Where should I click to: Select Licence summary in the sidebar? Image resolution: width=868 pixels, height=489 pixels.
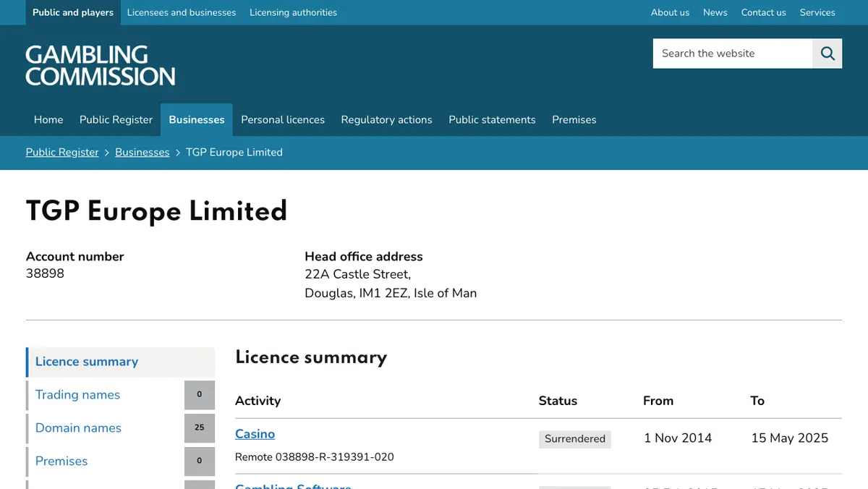pyautogui.click(x=120, y=362)
